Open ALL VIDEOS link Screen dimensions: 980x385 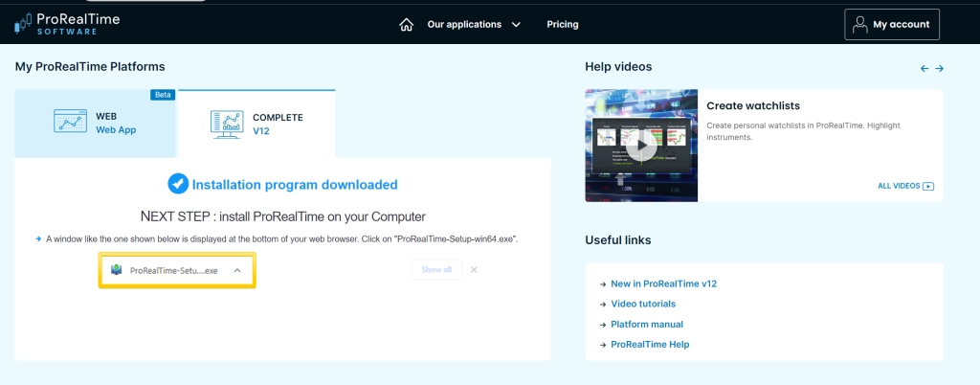(904, 186)
